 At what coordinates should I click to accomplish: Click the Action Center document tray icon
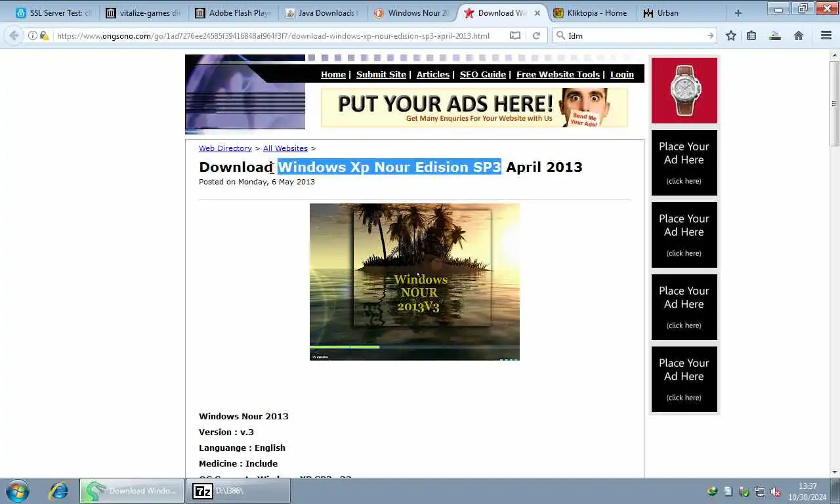[728, 492]
